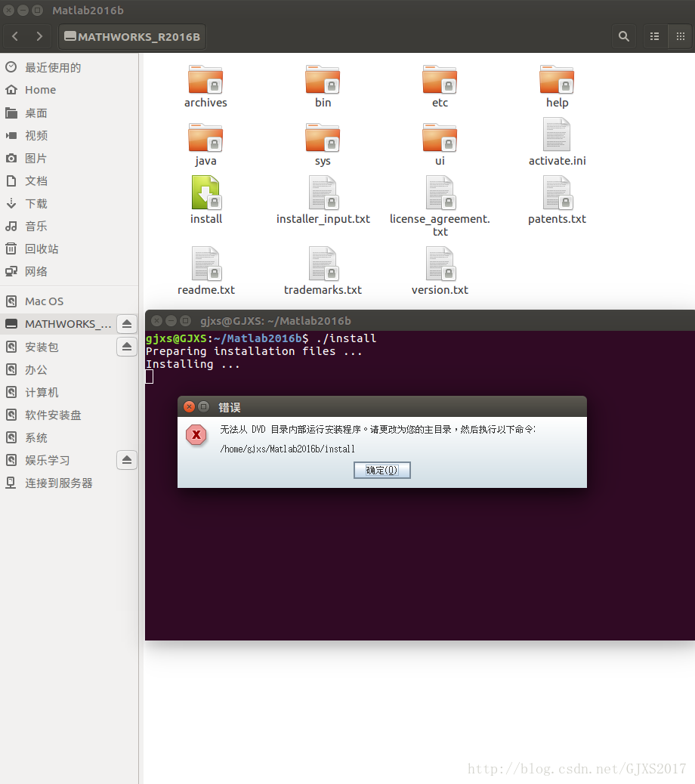Click 确定(O) in error dialog
The width and height of the screenshot is (695, 784).
(x=382, y=470)
